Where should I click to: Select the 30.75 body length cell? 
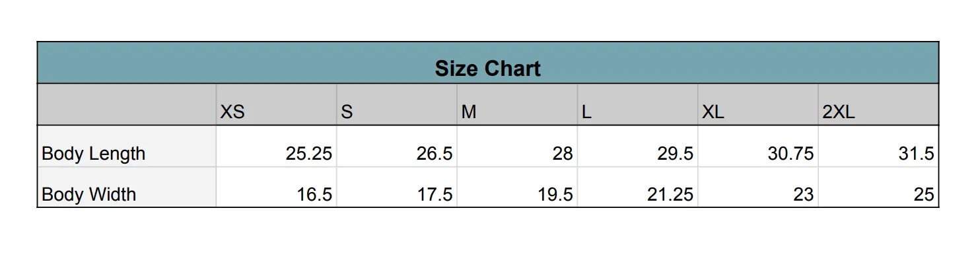coord(758,146)
